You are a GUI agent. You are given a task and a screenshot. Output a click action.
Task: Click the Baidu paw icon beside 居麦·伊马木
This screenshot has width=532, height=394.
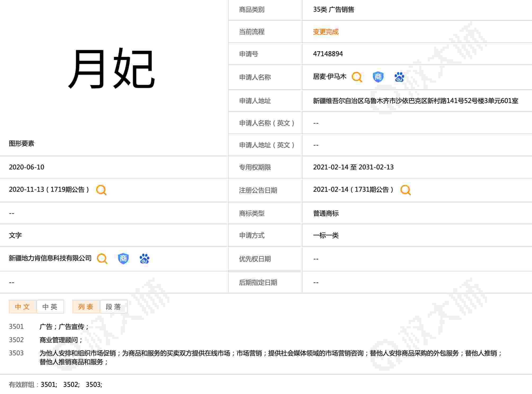(399, 77)
